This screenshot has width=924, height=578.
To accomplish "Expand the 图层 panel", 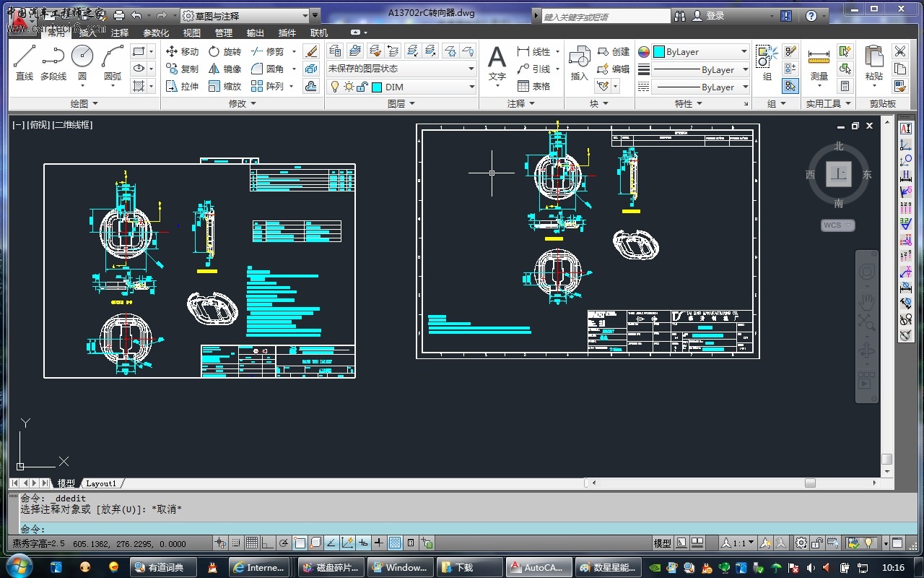I will pos(401,103).
